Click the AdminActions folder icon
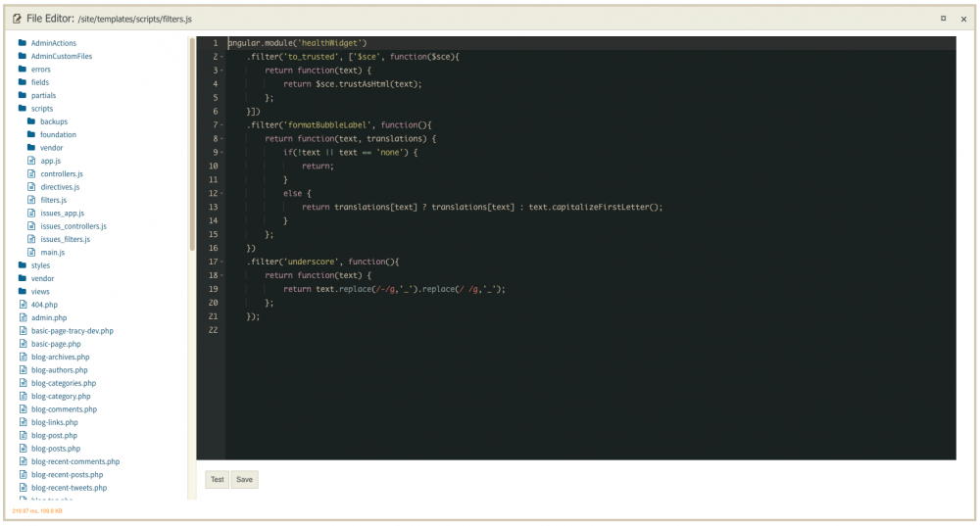Viewport: 980px width, 526px height. coord(22,43)
